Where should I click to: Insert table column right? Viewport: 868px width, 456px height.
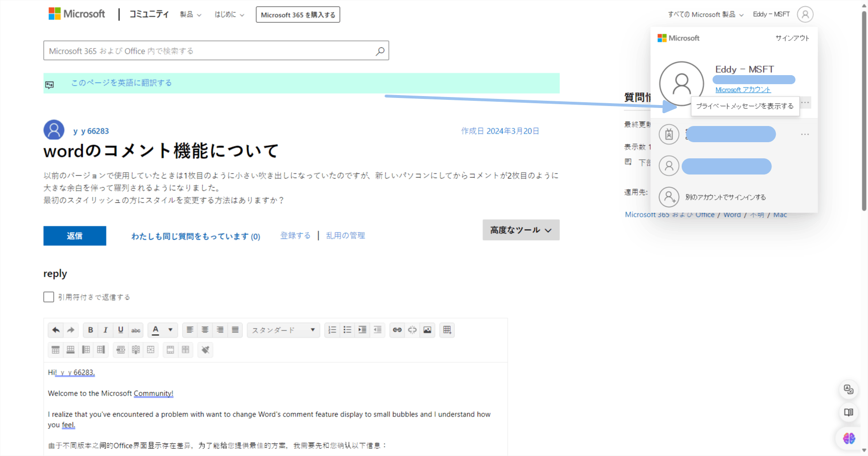[x=101, y=350]
